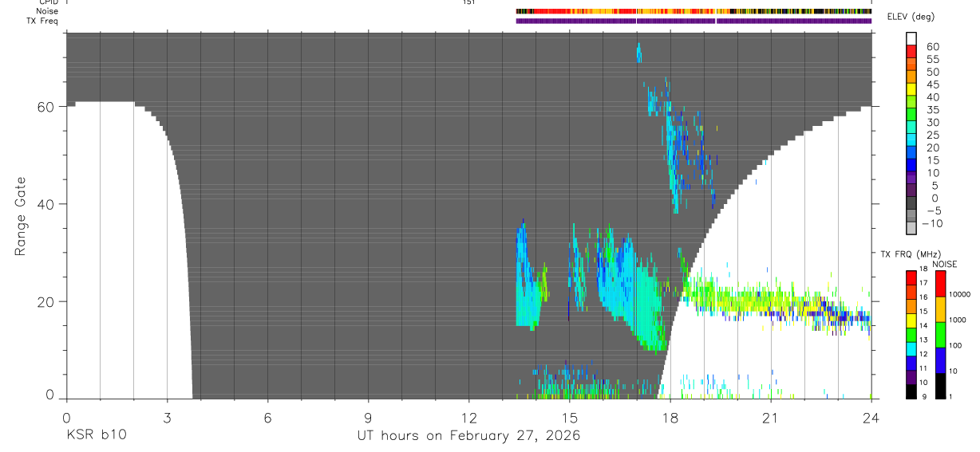
Task: Click the red top block of NOISE colorbar
Action: coord(940,284)
